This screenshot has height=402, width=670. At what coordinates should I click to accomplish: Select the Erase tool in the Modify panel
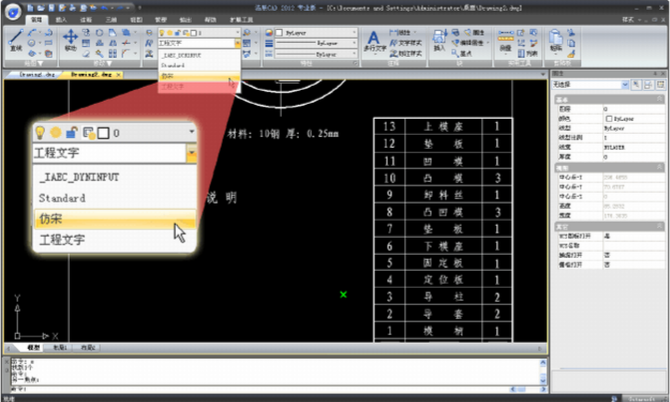click(86, 54)
